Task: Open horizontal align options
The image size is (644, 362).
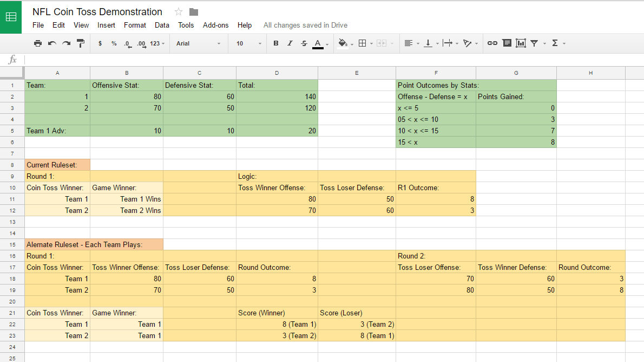Action: [408, 43]
